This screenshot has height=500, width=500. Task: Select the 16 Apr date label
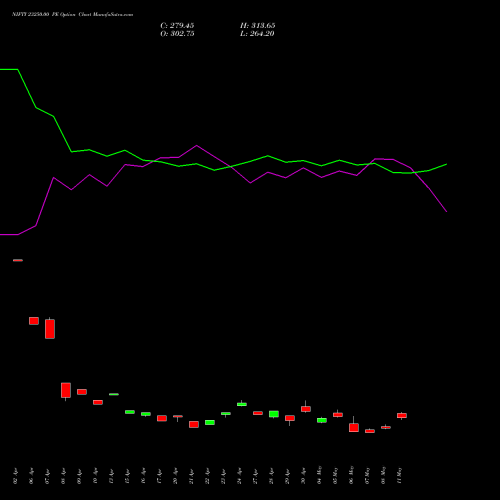pyautogui.click(x=143, y=476)
